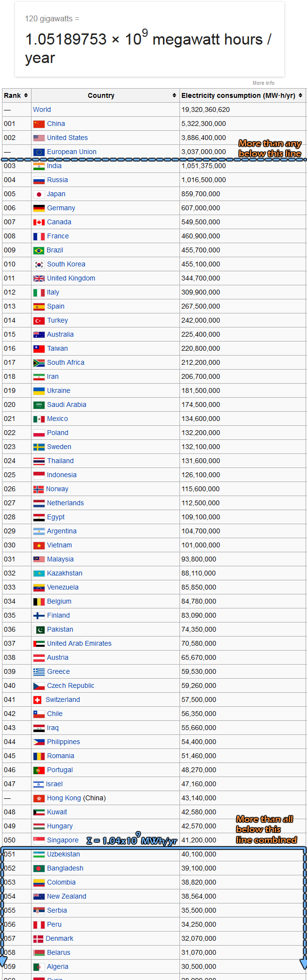Viewport: 307px width, 980px height.
Task: Click the European Union flag icon
Action: (x=39, y=152)
